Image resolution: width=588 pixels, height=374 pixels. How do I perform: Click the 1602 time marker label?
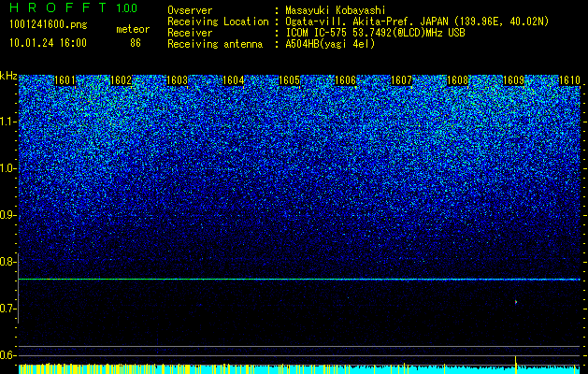tap(122, 80)
